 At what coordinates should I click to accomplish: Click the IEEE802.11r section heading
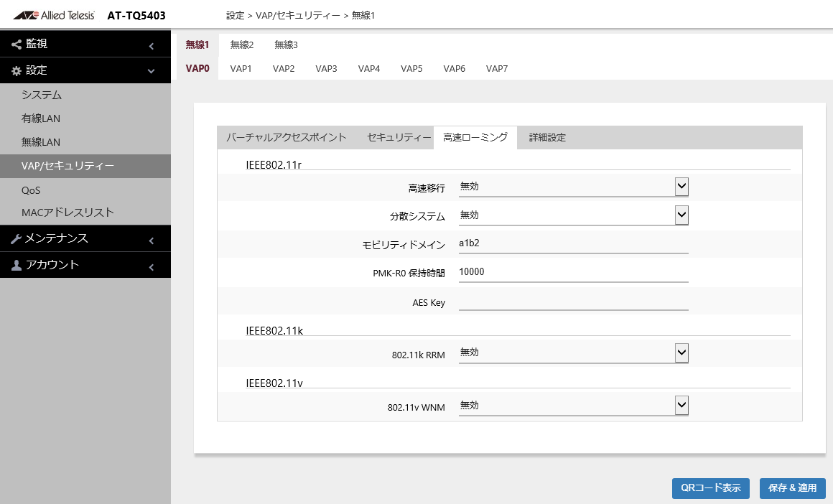273,165
